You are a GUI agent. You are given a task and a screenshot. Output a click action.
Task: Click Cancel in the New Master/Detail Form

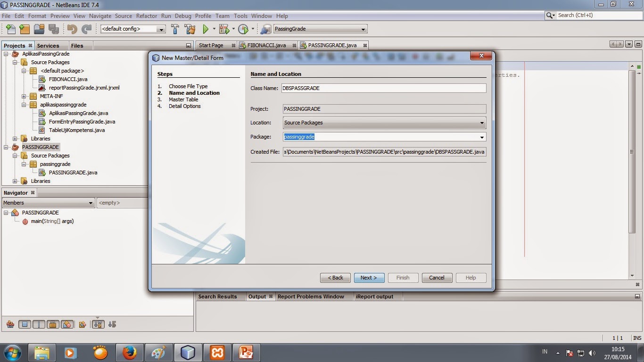[x=437, y=278]
